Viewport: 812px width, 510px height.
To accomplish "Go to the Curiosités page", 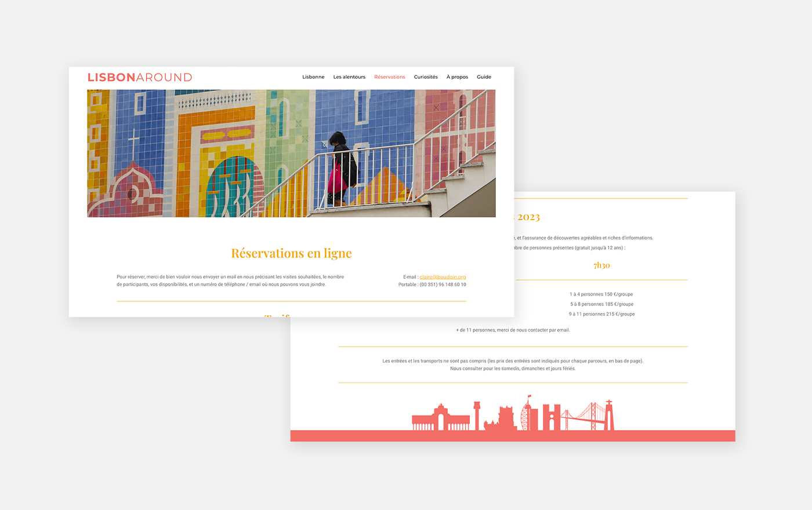I will point(426,77).
